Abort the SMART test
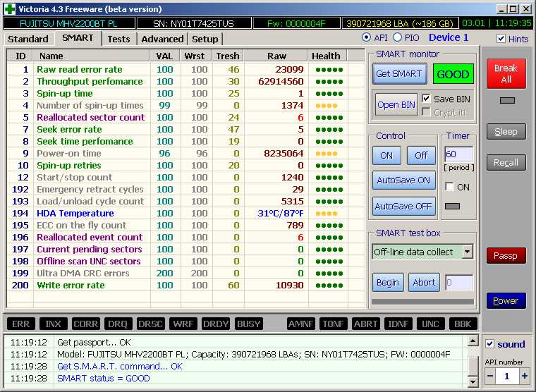This screenshot has height=392, width=536. point(425,282)
